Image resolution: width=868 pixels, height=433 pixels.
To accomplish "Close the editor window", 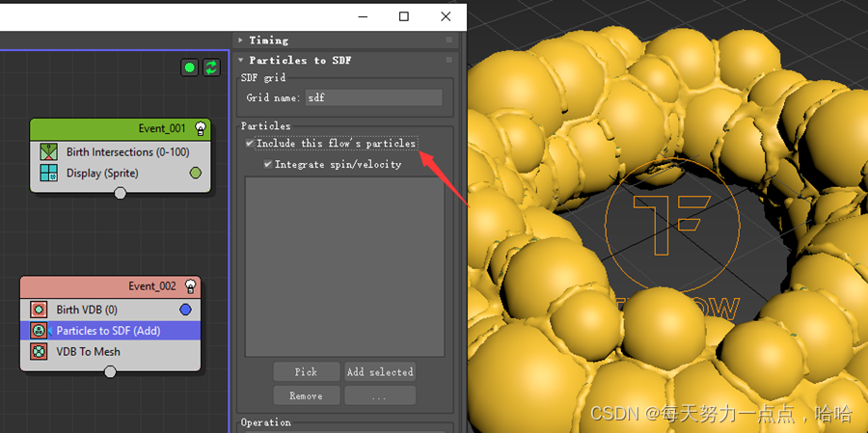I will tap(446, 16).
